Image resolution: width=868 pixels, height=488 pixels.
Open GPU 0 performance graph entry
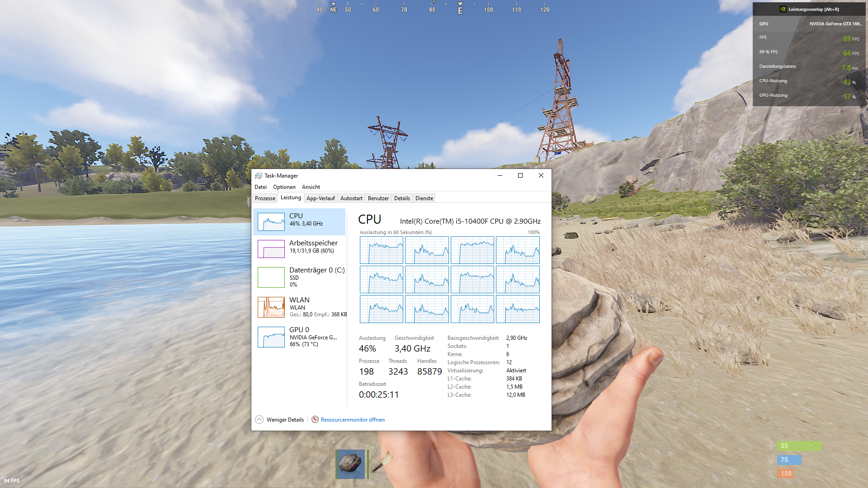coord(271,337)
